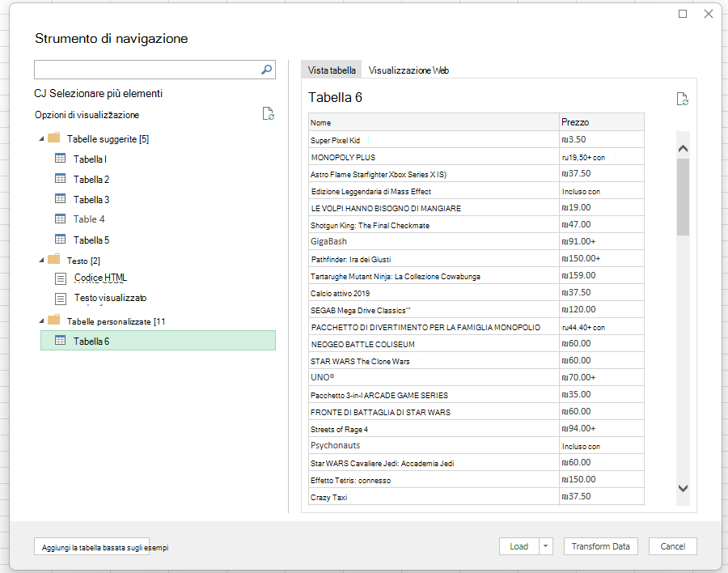The image size is (728, 573).
Task: Click the Effetto Tetris: connesso cell
Action: pos(434,480)
